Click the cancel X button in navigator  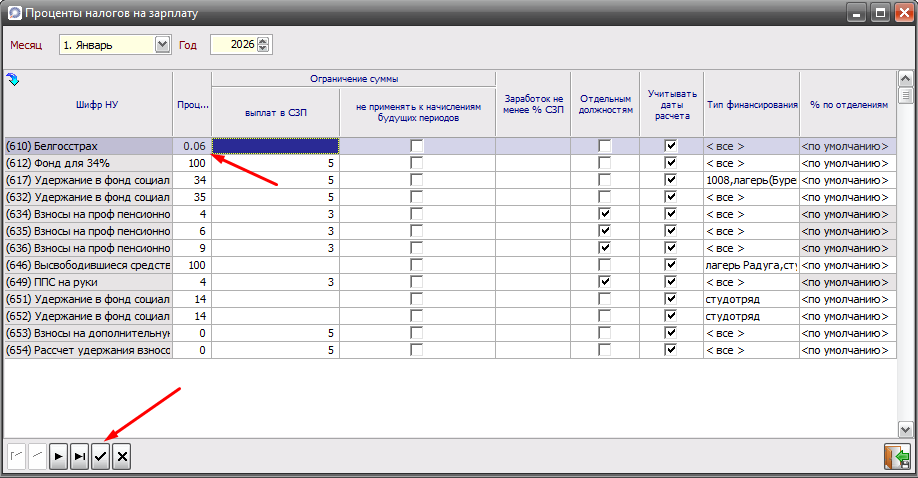tap(121, 457)
